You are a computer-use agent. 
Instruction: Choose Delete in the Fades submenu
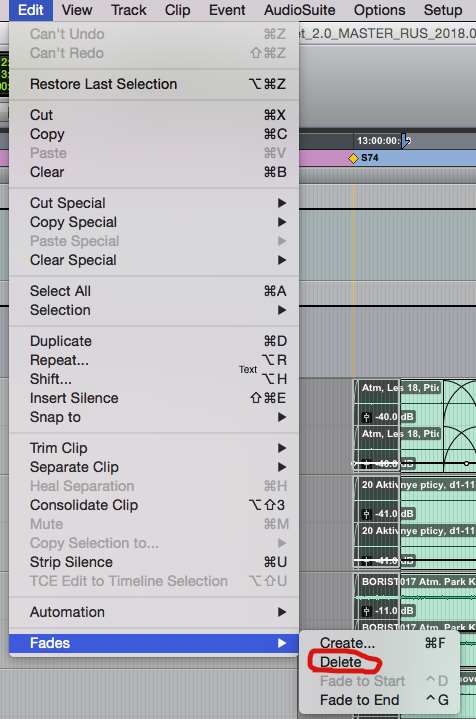(x=341, y=662)
